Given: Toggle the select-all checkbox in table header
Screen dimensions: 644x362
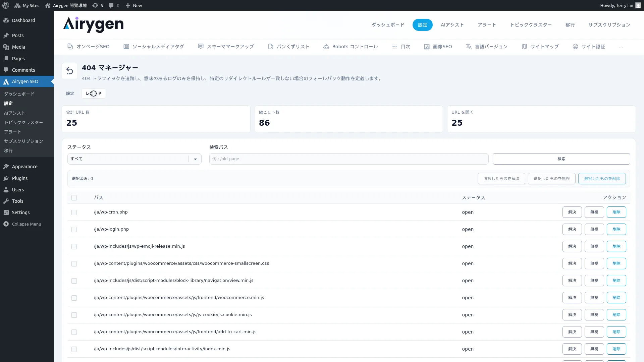Looking at the screenshot, I should coord(74,198).
